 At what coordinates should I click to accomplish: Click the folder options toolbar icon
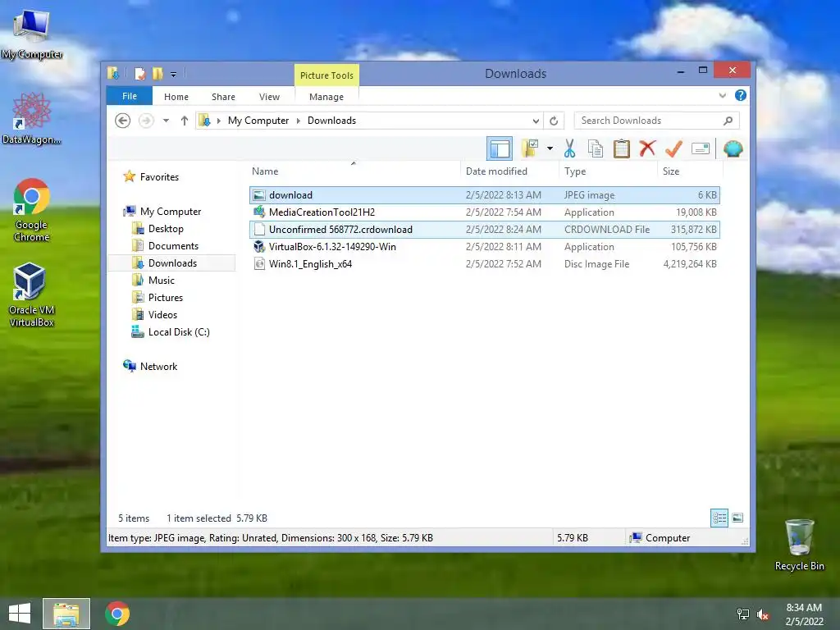[531, 148]
